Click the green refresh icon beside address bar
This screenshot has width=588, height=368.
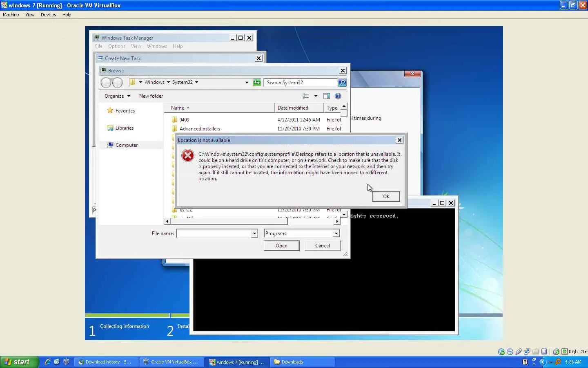[257, 83]
